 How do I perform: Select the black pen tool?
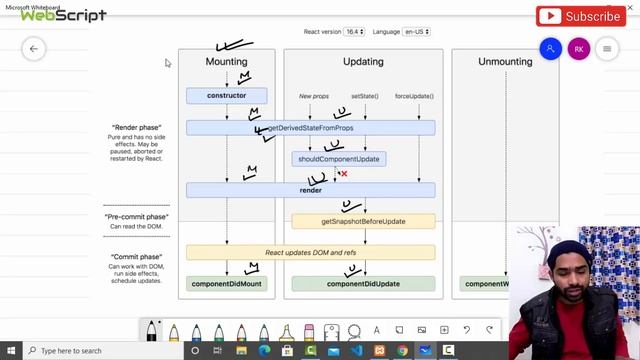[x=151, y=331]
